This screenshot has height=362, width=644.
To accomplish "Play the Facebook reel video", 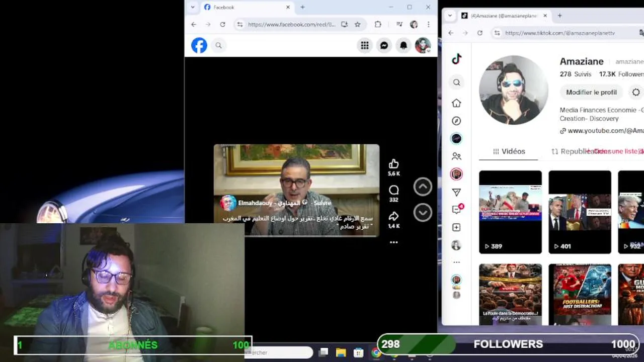I will (296, 190).
